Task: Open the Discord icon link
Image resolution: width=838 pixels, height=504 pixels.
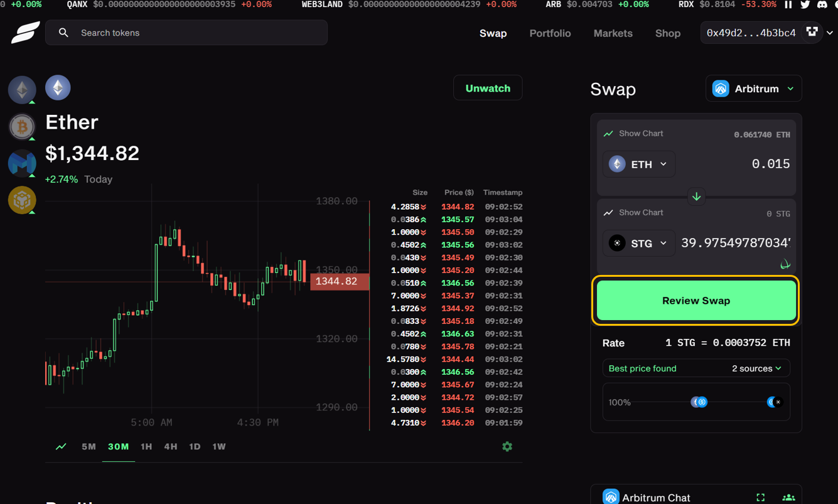Action: click(822, 4)
